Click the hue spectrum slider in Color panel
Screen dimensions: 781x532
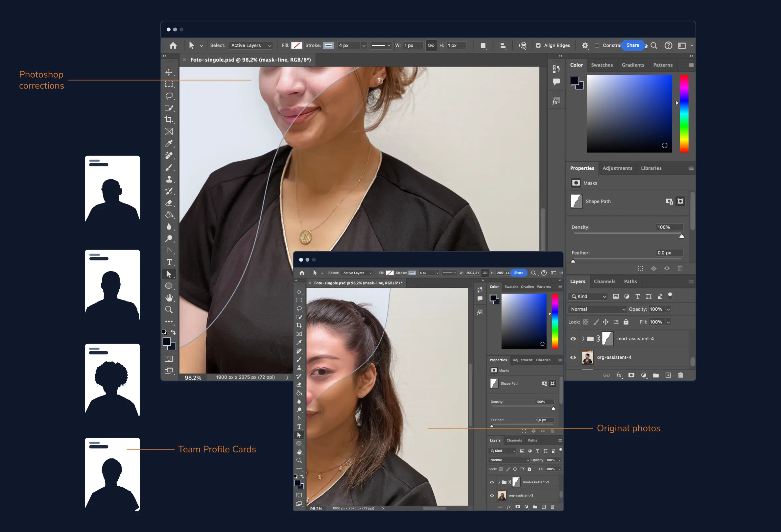684,113
